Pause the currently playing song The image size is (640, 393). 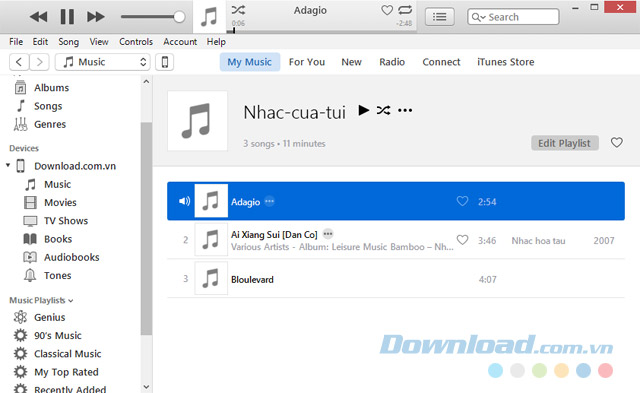[x=67, y=17]
